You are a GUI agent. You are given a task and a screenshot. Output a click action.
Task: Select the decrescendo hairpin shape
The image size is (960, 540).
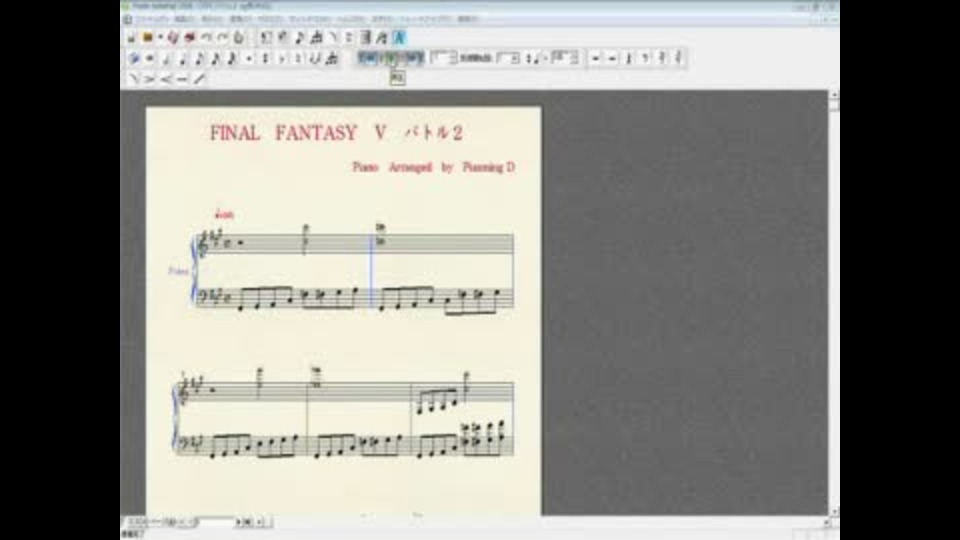[x=149, y=79]
